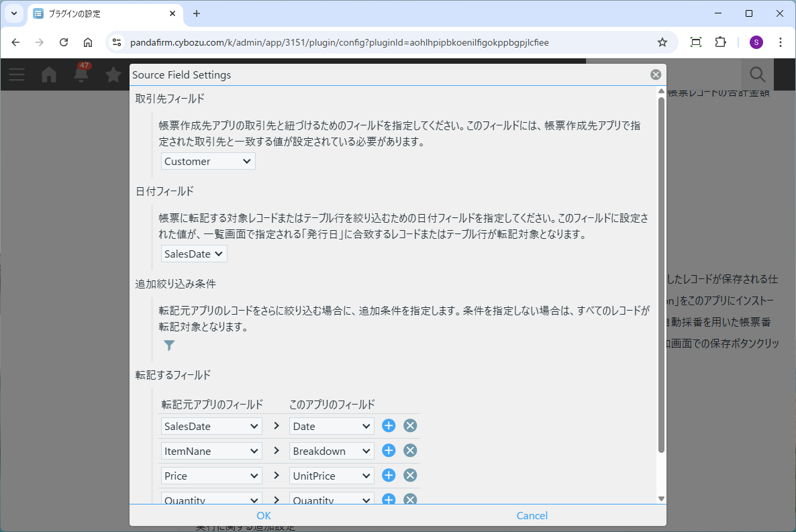
Task: Delete the Price to UnitPrice mapping row
Action: coord(410,475)
